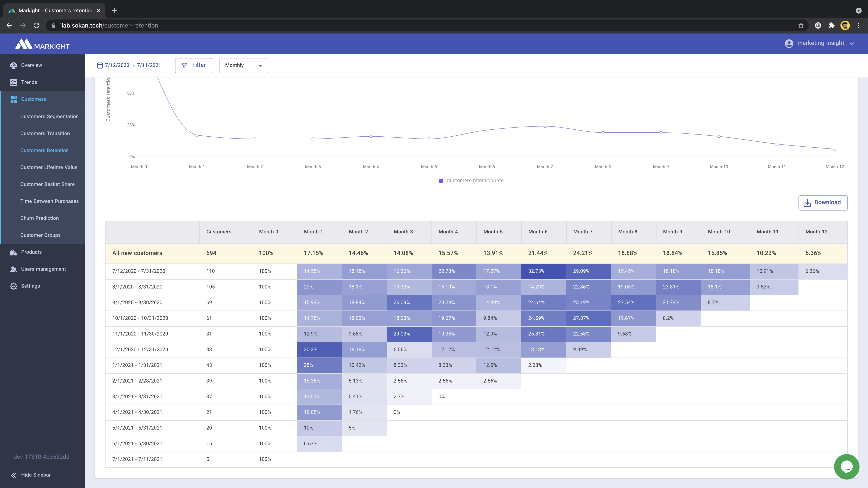This screenshot has height=488, width=868.
Task: Click the Users management people icon
Action: pos(14,269)
